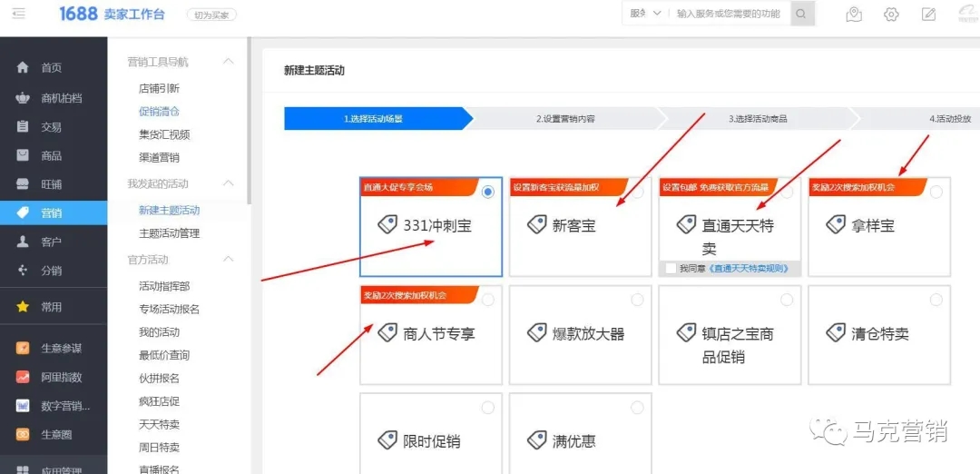Open the 直通天天特卖规则 link
980x474 pixels.
pos(748,269)
